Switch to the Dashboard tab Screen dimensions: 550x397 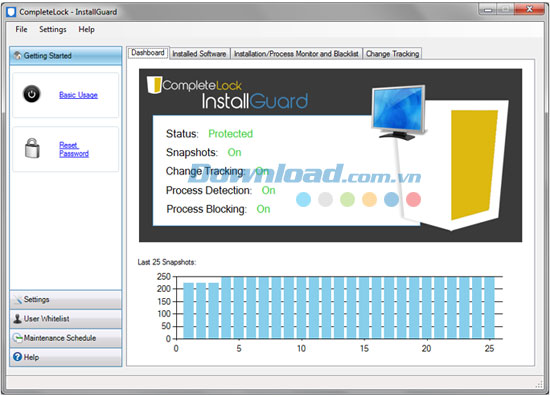[148, 53]
